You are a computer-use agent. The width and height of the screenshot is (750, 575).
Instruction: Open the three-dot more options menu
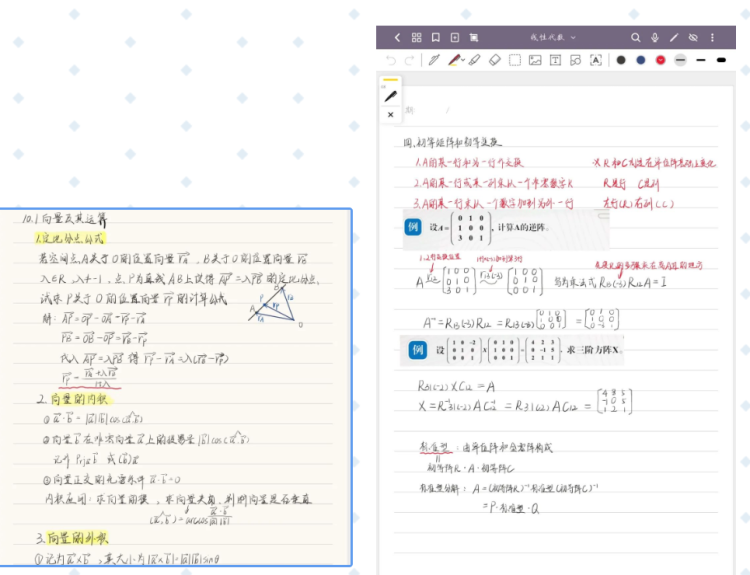(x=712, y=37)
